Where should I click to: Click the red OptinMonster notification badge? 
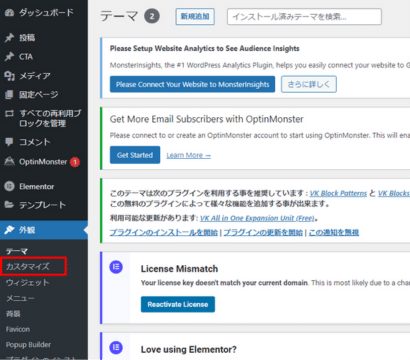click(x=75, y=162)
